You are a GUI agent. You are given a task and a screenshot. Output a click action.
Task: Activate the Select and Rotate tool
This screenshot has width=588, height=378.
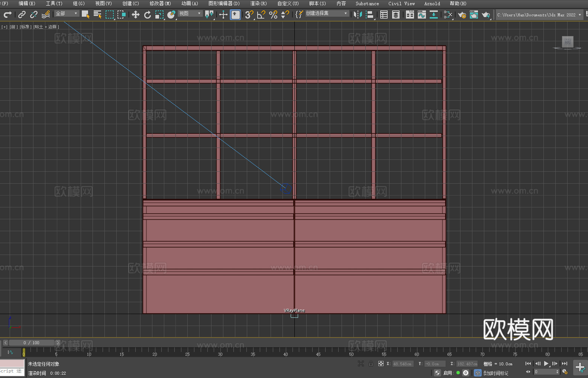click(148, 14)
